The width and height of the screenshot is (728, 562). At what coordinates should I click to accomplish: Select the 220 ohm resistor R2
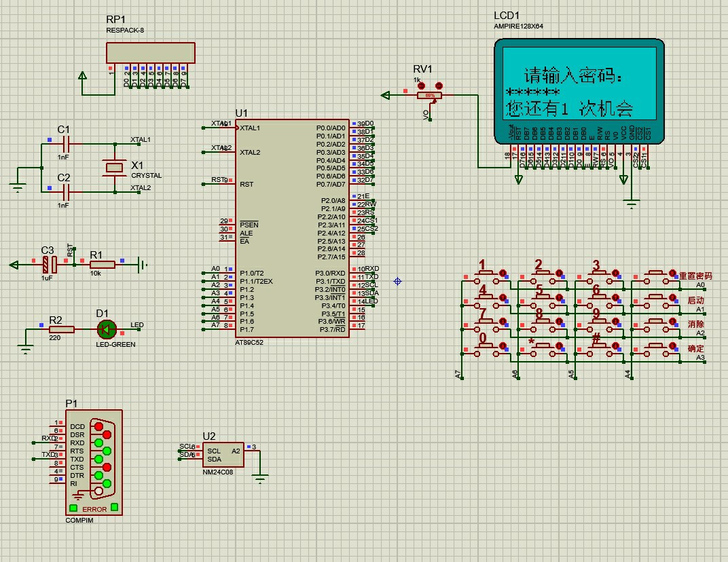click(62, 329)
